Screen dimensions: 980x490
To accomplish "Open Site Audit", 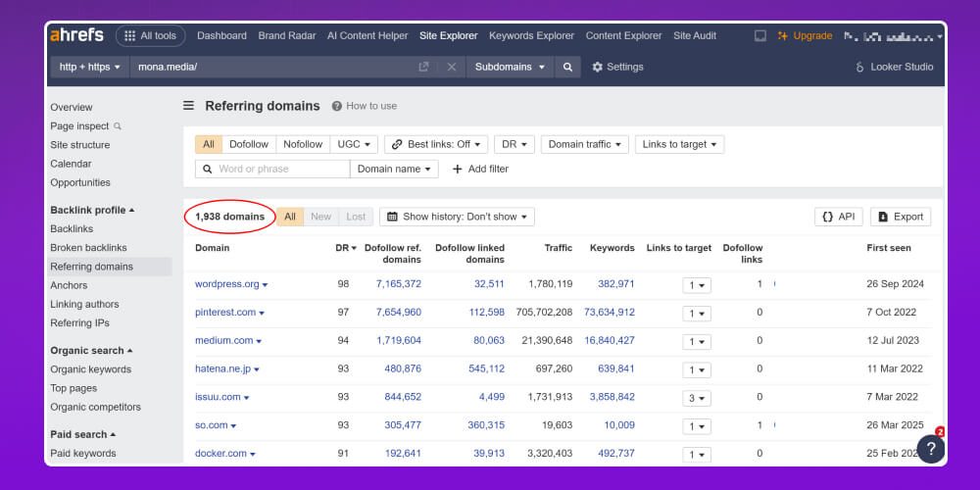I will tap(695, 35).
